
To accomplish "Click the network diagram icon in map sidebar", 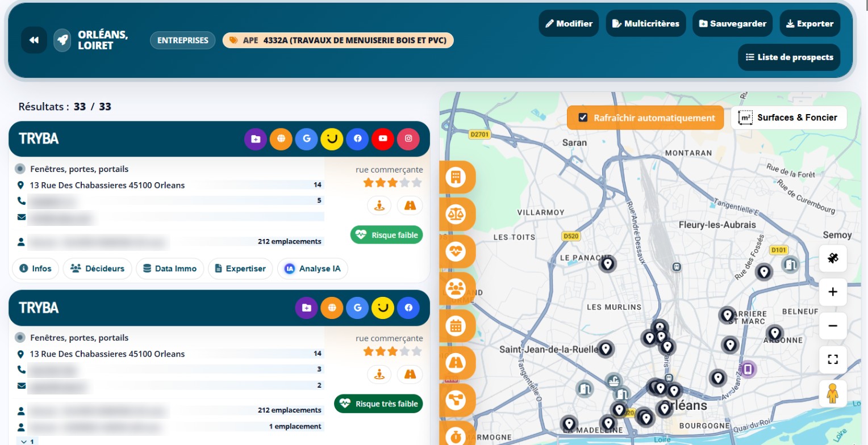I will [x=456, y=400].
